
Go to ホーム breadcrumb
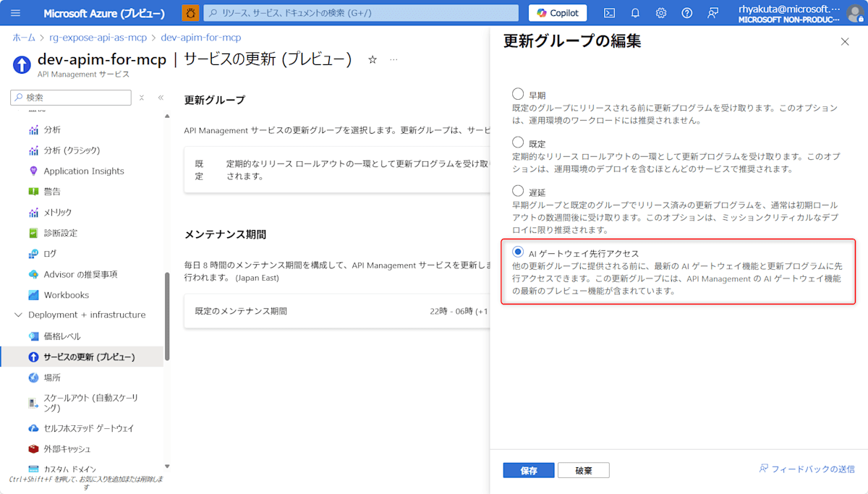pos(24,38)
